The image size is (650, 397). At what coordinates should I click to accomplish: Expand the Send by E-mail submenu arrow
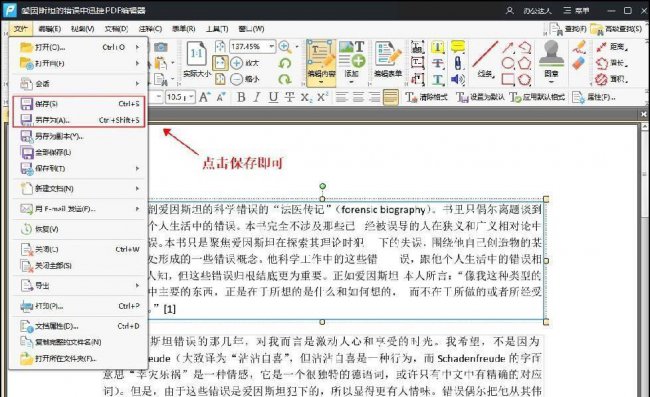[137, 209]
